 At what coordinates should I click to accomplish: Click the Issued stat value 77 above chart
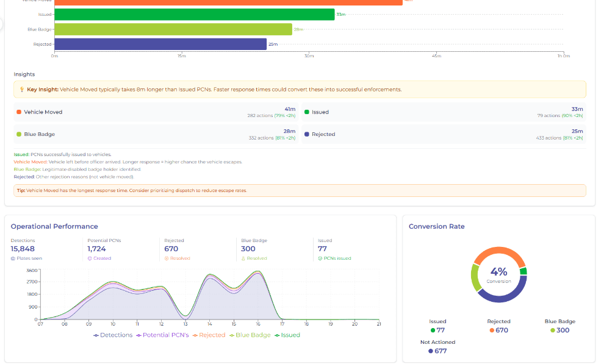(322, 249)
